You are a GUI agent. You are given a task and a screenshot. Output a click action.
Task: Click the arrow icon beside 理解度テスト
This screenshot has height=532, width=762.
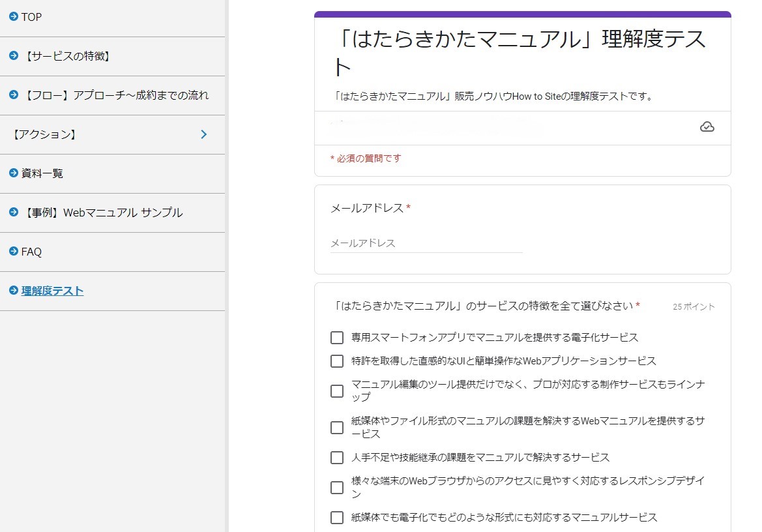(13, 291)
